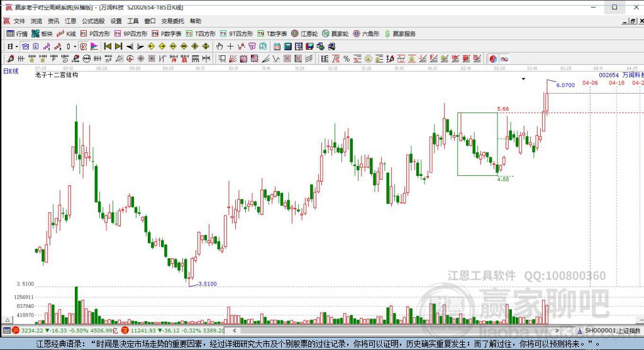Open the 9T四方形 tool
The height and width of the screenshot is (350, 644).
[236, 34]
